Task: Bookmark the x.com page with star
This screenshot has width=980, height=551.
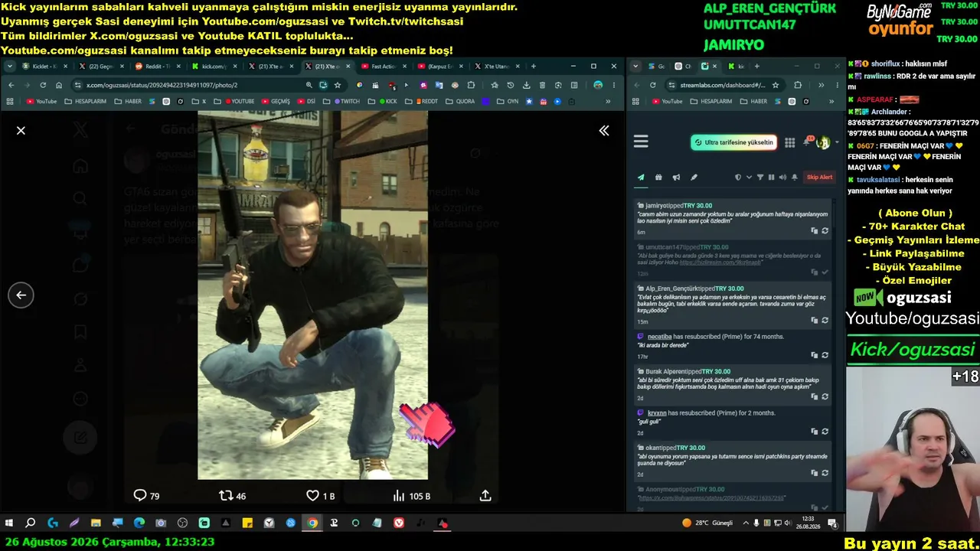Action: [337, 85]
